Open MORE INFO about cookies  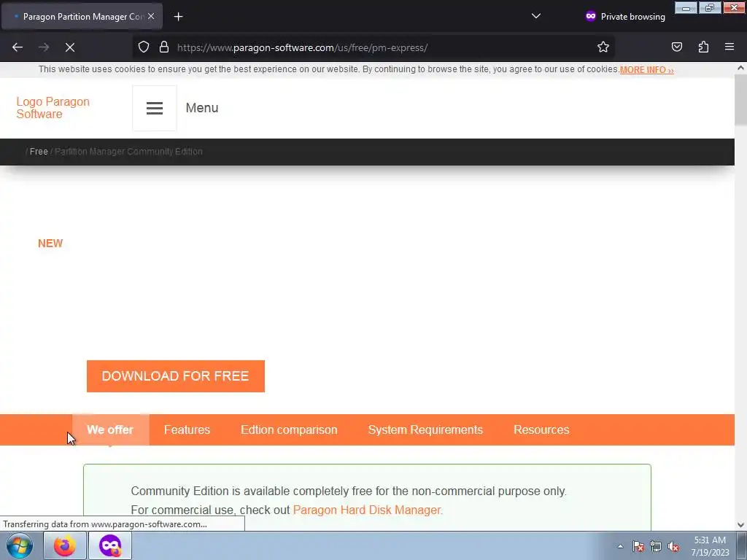click(646, 70)
